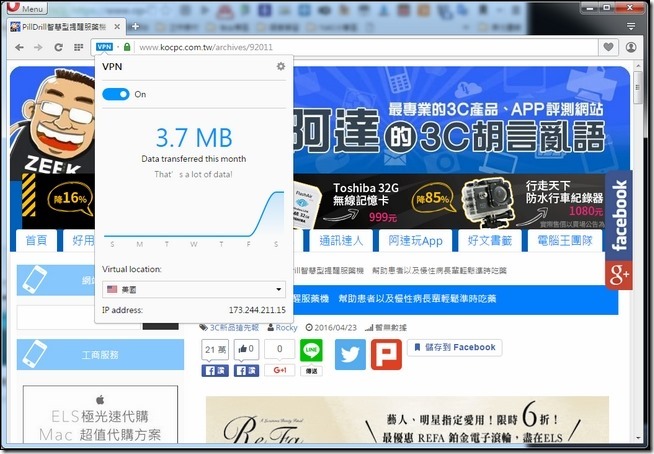Click the 3.7 MB data transferred value

pyautogui.click(x=194, y=138)
